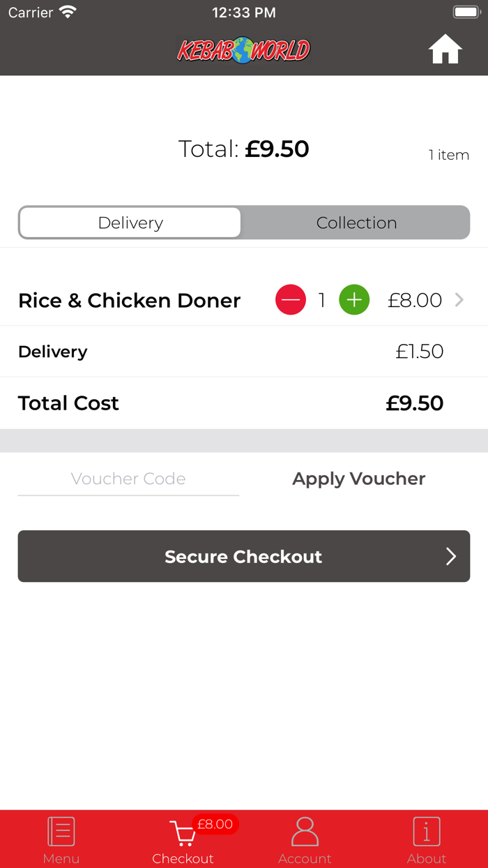Tap the Checkout cart icon
Screen dimensions: 488x868
click(x=183, y=834)
